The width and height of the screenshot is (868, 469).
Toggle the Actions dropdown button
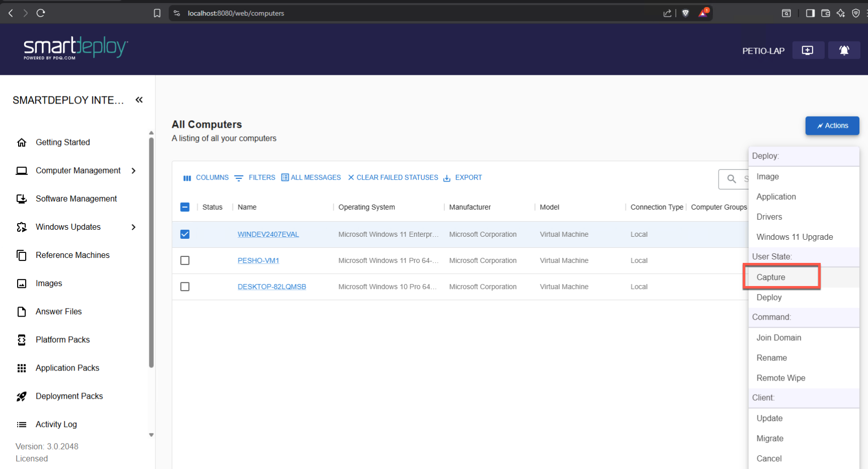(832, 126)
